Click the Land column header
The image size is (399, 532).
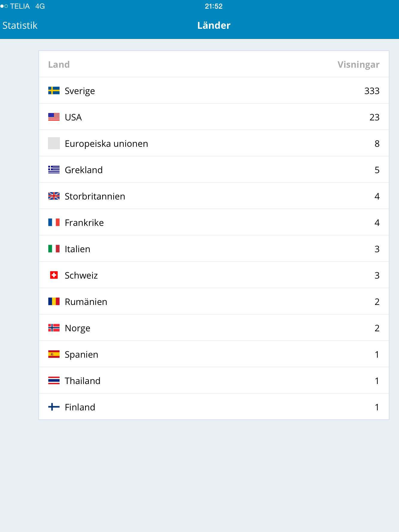pyautogui.click(x=59, y=64)
